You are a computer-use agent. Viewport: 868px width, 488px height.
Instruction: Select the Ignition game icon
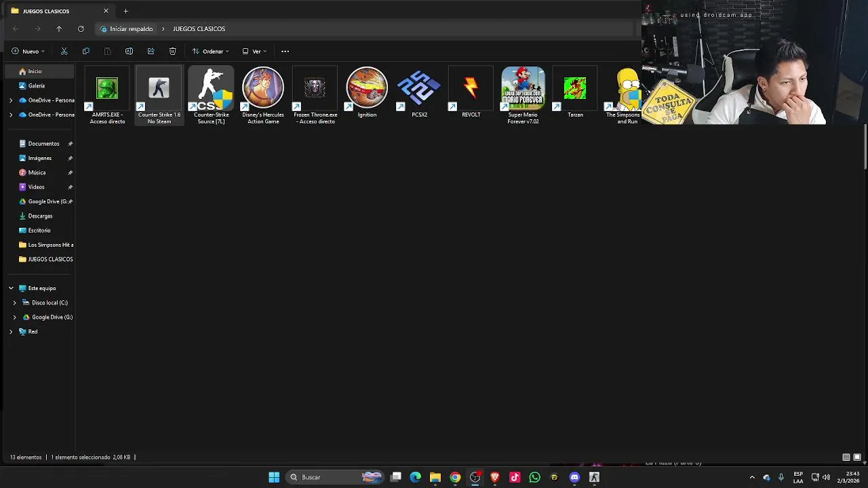367,93
